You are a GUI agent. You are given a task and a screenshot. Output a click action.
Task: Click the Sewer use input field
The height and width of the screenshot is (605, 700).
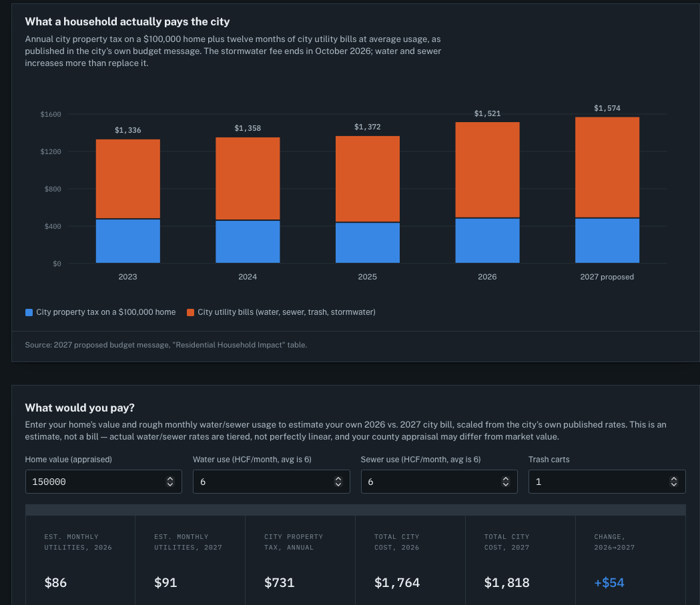pos(439,482)
